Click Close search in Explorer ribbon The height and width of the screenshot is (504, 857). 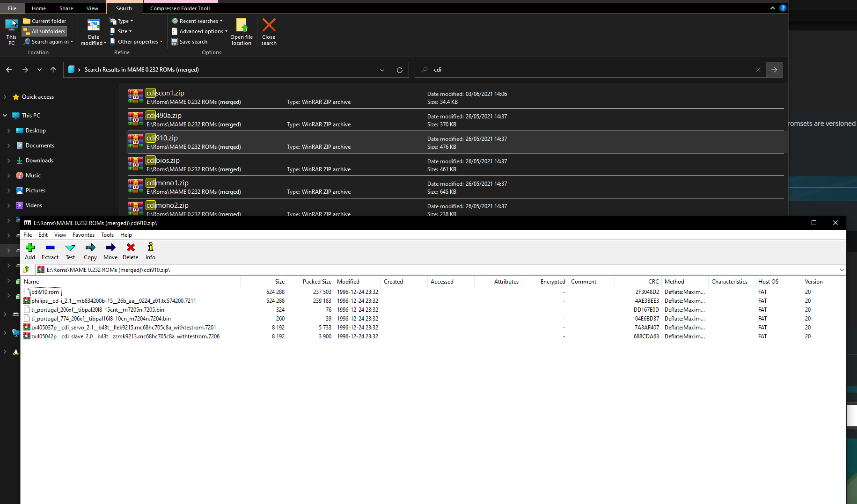[269, 32]
